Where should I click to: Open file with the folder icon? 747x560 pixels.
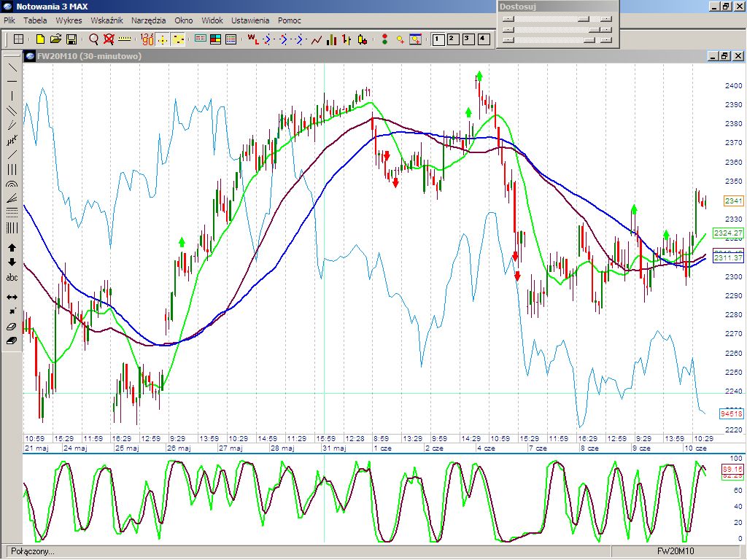coord(56,39)
